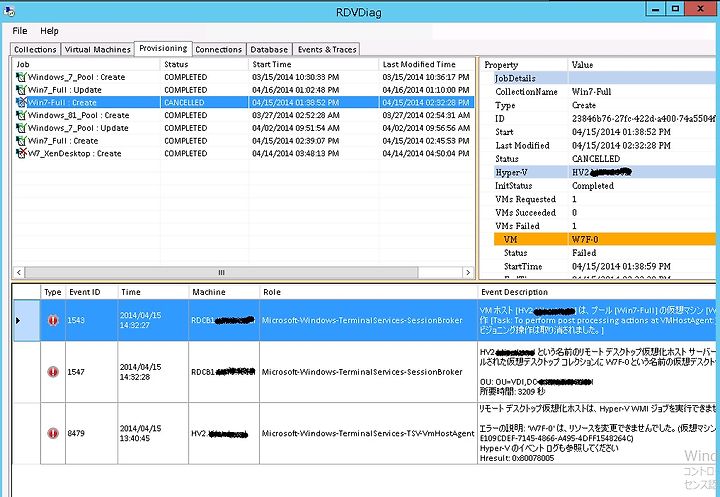Click event ID 8479 cell
Image resolution: width=720 pixels, height=497 pixels.
coord(92,433)
